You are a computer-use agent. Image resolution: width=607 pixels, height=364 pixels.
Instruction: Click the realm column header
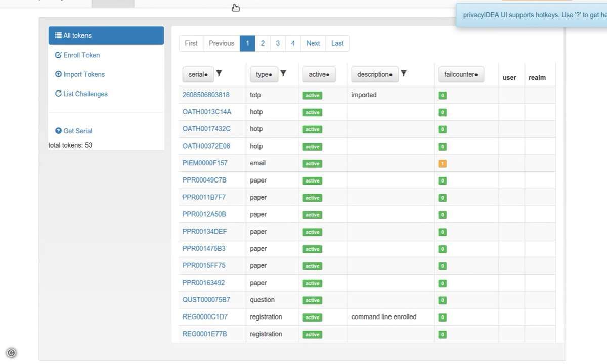click(537, 78)
